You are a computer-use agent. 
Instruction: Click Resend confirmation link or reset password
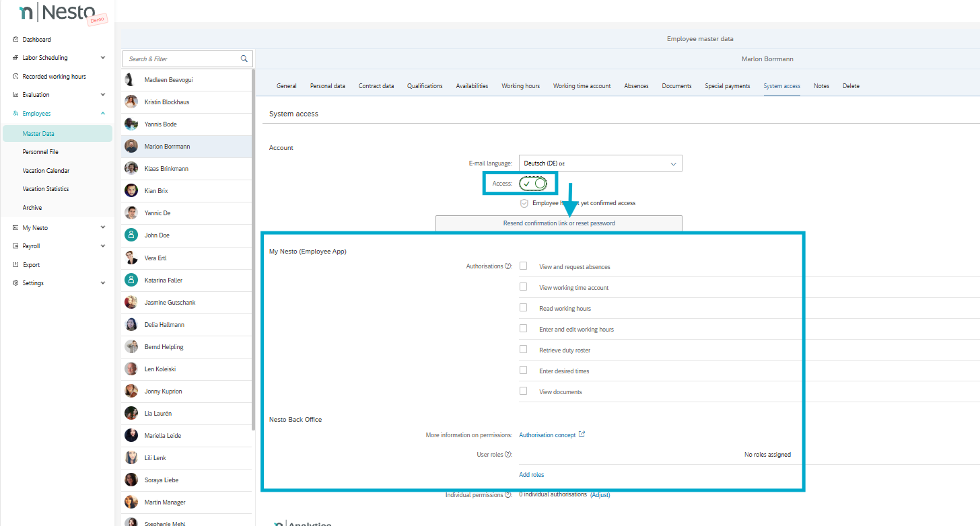click(x=559, y=223)
